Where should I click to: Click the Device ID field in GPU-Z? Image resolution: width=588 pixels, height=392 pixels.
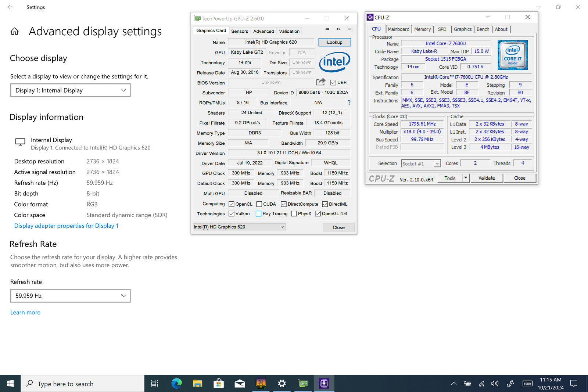tap(323, 93)
